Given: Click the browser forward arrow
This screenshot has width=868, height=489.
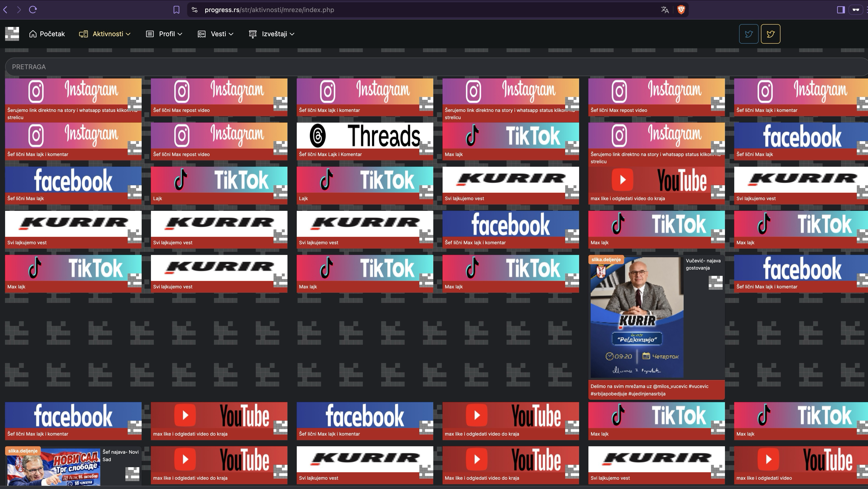Looking at the screenshot, I should pyautogui.click(x=19, y=10).
